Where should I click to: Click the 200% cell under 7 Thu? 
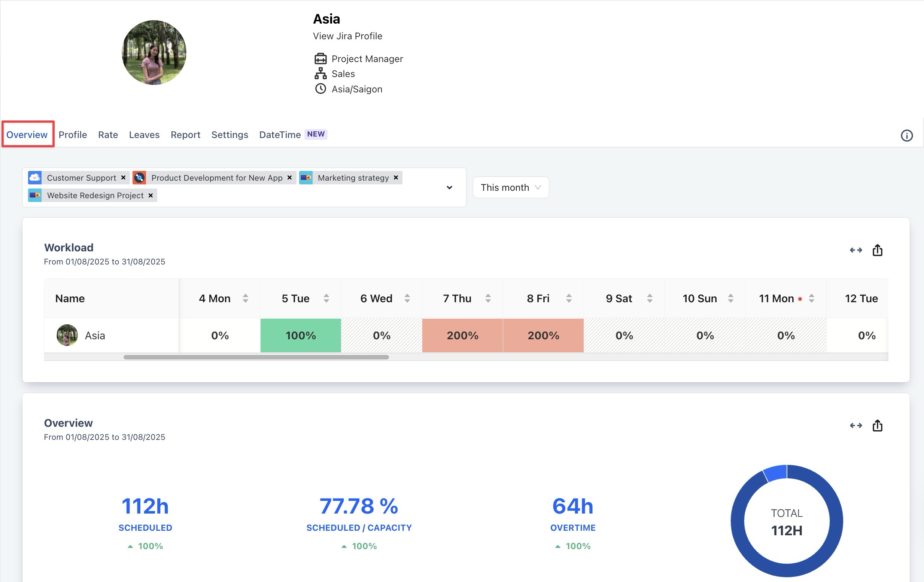[x=462, y=336]
